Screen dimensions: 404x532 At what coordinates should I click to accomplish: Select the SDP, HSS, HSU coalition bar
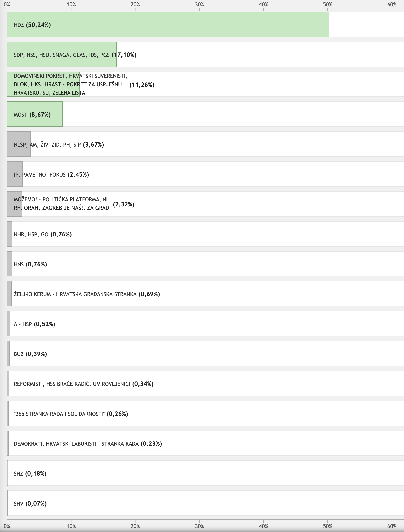tap(62, 55)
